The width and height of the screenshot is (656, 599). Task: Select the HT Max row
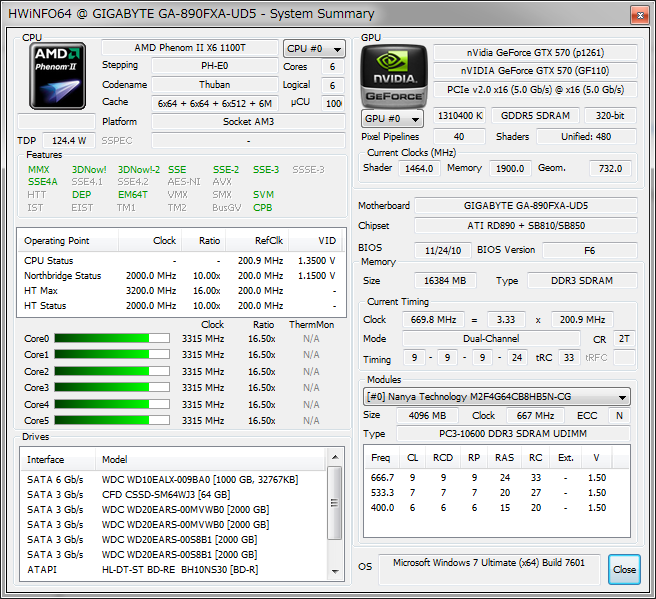182,291
